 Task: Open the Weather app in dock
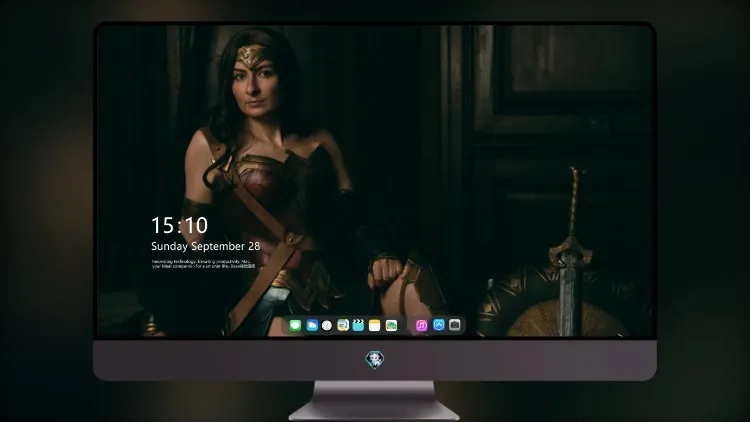[312, 325]
